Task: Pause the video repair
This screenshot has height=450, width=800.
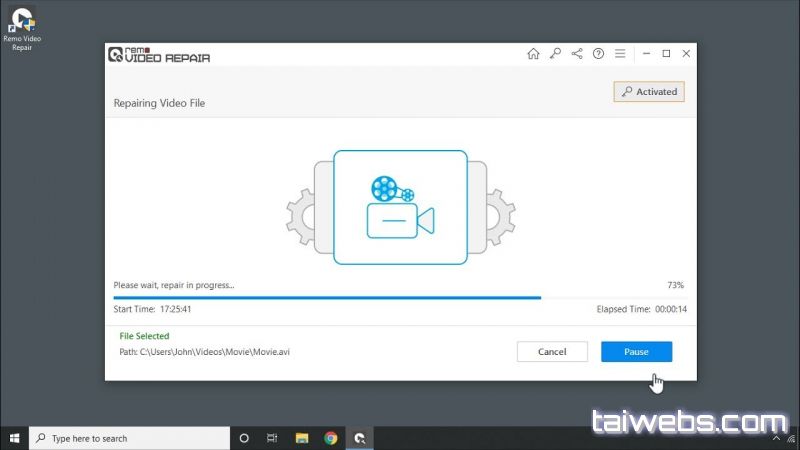Action: 636,352
